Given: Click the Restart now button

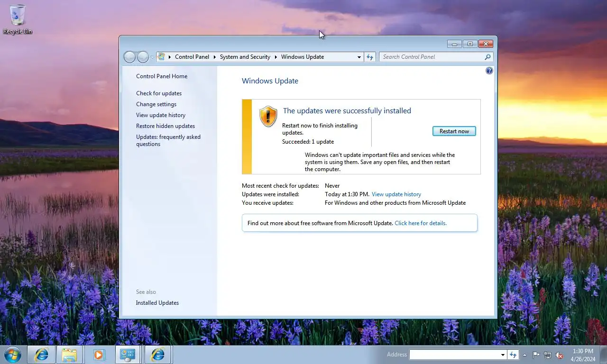Looking at the screenshot, I should tap(454, 131).
